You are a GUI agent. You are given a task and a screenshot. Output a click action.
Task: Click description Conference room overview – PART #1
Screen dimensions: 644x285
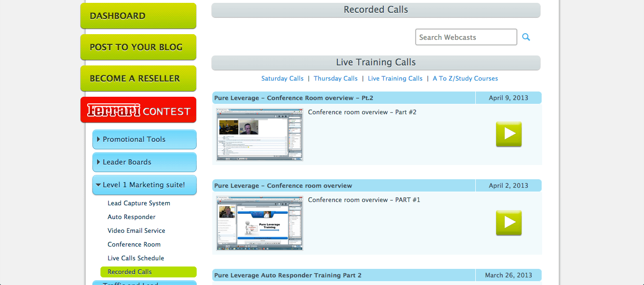click(x=364, y=200)
